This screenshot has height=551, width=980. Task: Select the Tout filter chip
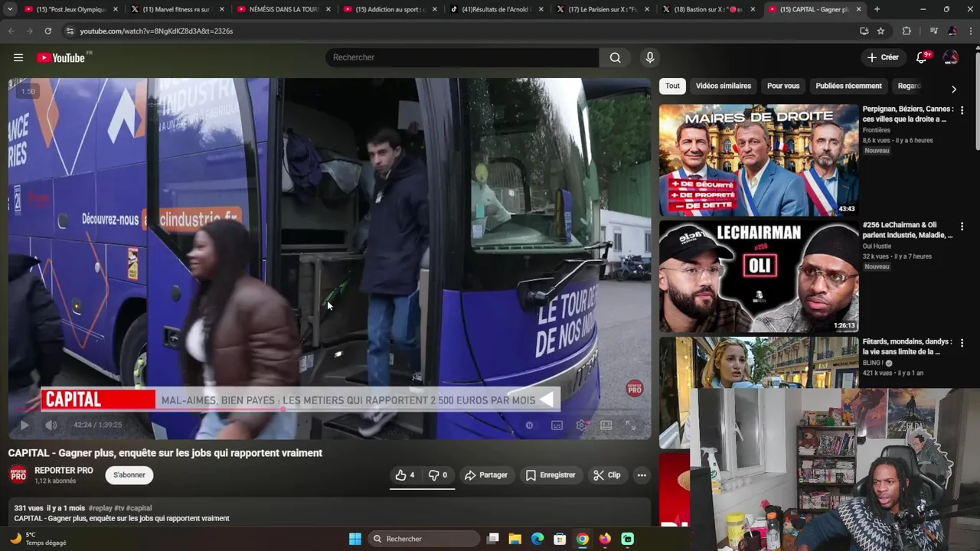(x=672, y=86)
